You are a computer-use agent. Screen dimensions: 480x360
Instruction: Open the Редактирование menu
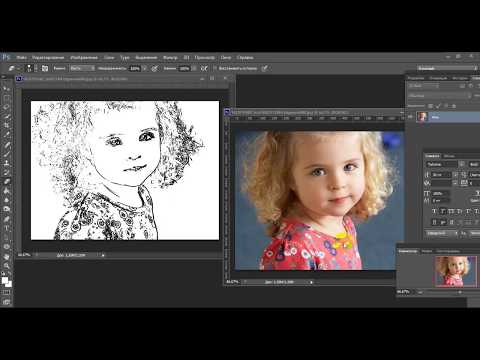(x=49, y=57)
